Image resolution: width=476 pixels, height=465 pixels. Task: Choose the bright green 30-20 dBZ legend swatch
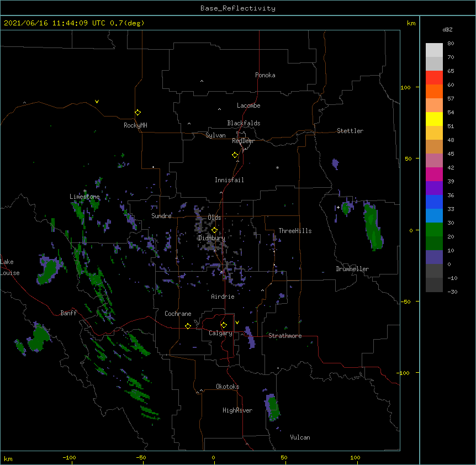434,230
